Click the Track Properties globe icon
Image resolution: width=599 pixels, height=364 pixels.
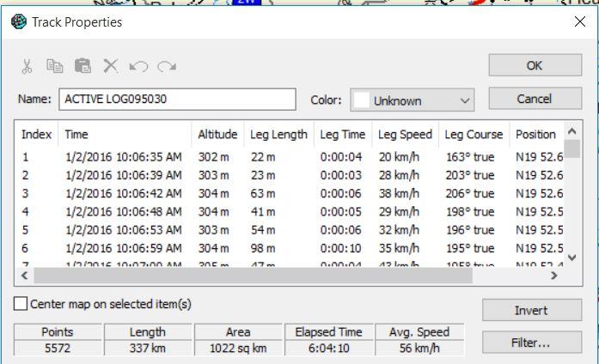pyautogui.click(x=19, y=21)
